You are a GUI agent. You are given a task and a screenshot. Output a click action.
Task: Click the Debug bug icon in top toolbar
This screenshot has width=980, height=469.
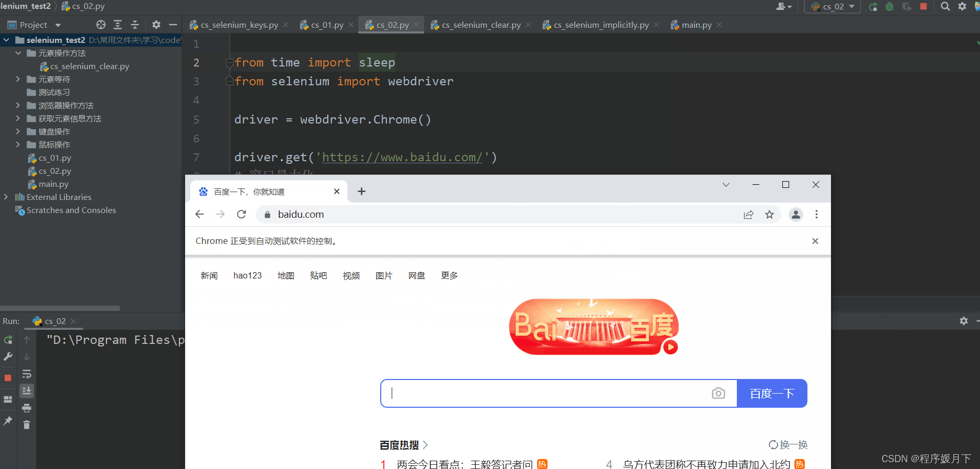890,7
